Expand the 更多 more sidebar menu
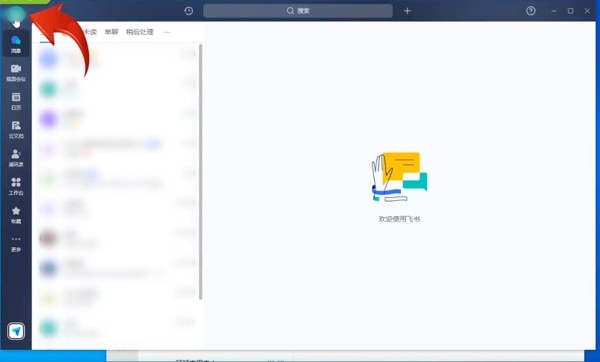The height and width of the screenshot is (362, 600). pyautogui.click(x=16, y=243)
